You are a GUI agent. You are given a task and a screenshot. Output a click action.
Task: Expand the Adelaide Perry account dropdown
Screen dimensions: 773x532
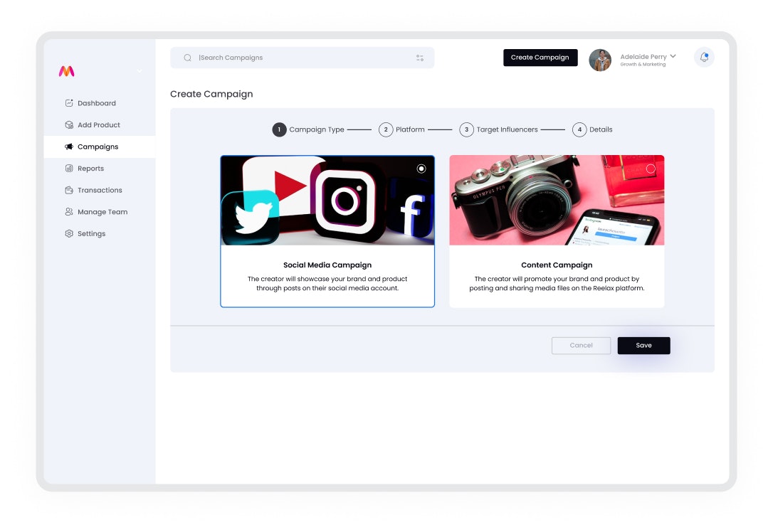[673, 56]
